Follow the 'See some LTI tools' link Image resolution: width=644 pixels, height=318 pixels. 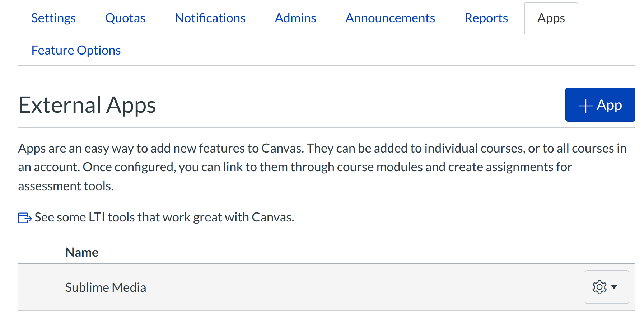[x=164, y=218]
